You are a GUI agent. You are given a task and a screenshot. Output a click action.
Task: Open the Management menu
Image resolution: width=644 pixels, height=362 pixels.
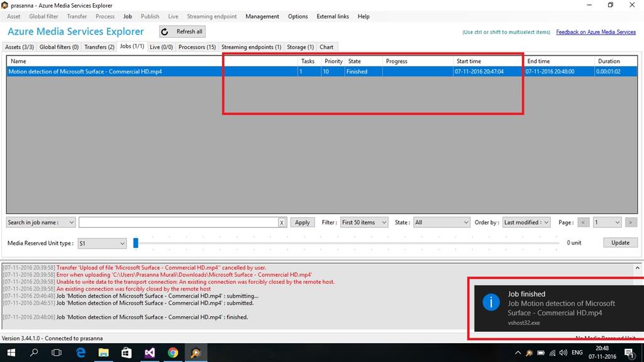click(x=262, y=16)
